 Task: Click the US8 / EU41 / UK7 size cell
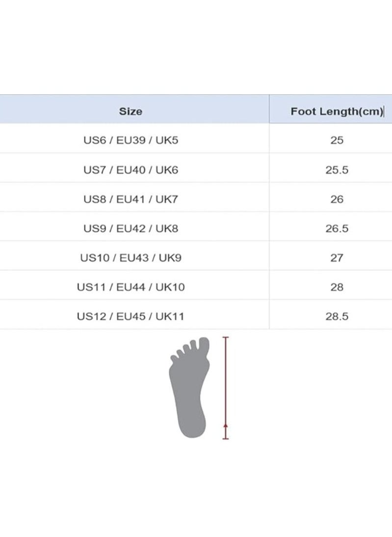coord(131,199)
